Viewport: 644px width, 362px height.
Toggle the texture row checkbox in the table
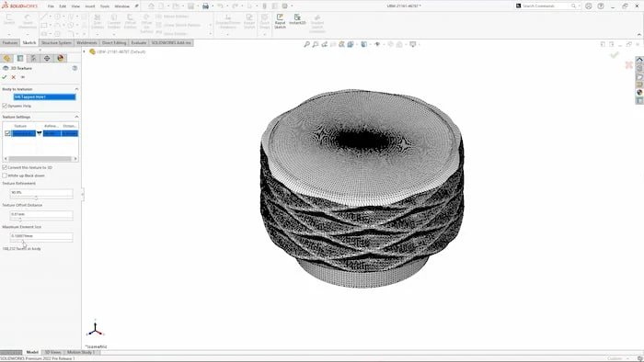tap(7, 133)
